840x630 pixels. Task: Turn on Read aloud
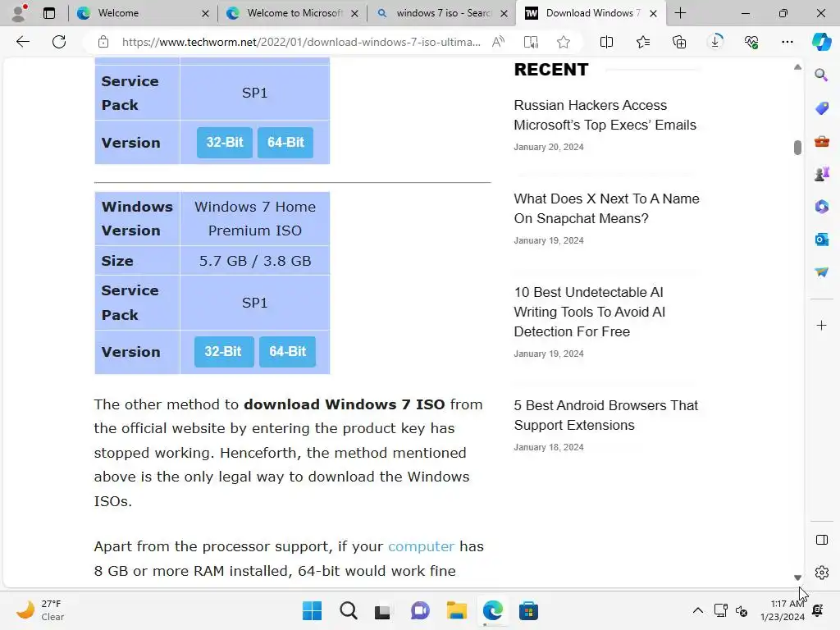498,42
